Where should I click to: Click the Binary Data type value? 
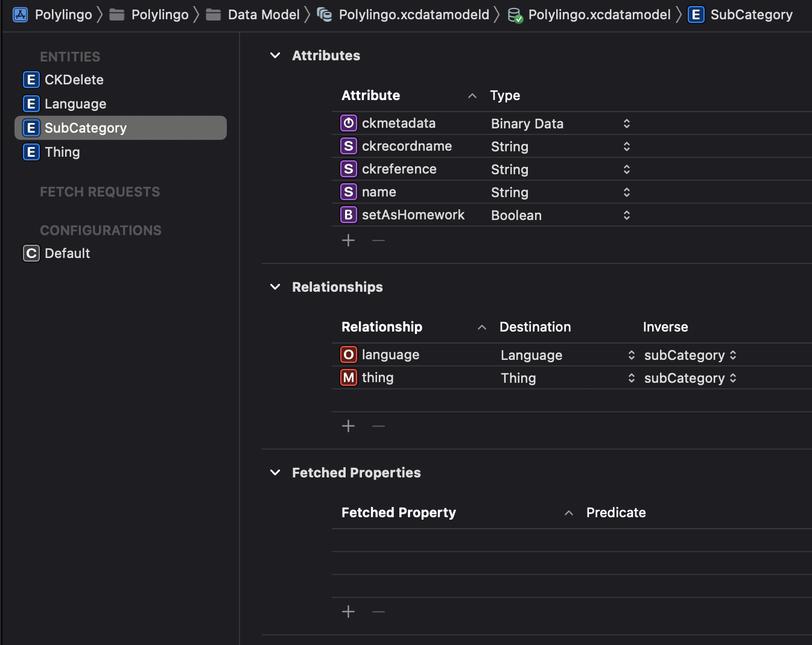click(x=527, y=124)
